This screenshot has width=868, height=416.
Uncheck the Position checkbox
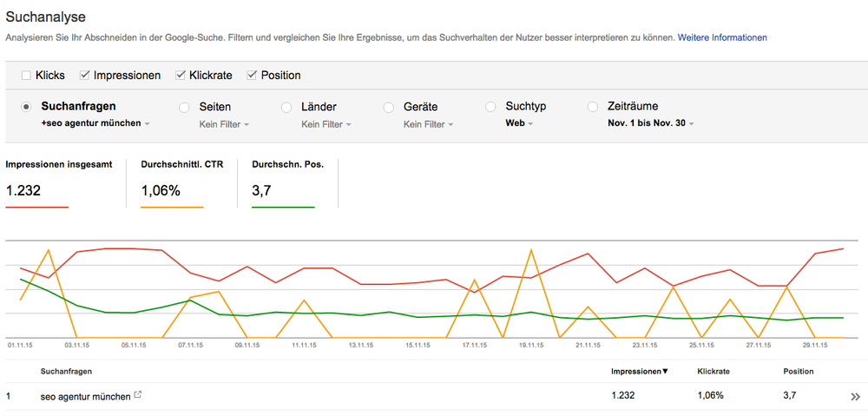pyautogui.click(x=253, y=76)
